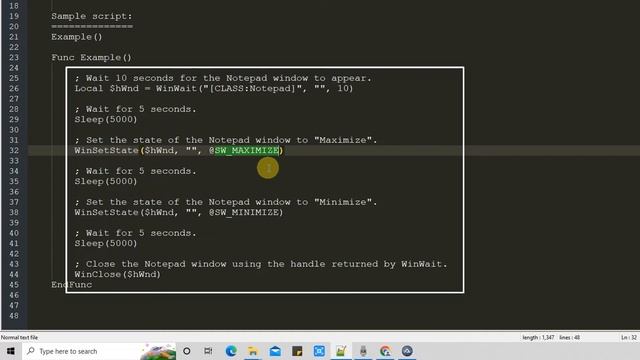
Task: Click the 'length : 1,347' status entry
Action: [538, 338]
